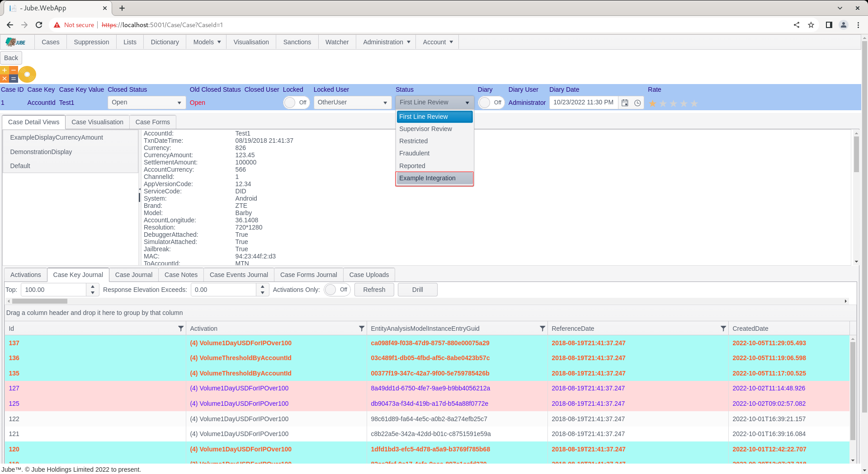
Task: Bookmark this page with the star
Action: (x=811, y=25)
